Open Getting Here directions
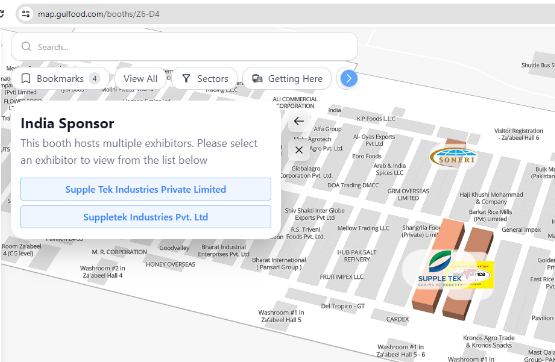 tap(287, 79)
